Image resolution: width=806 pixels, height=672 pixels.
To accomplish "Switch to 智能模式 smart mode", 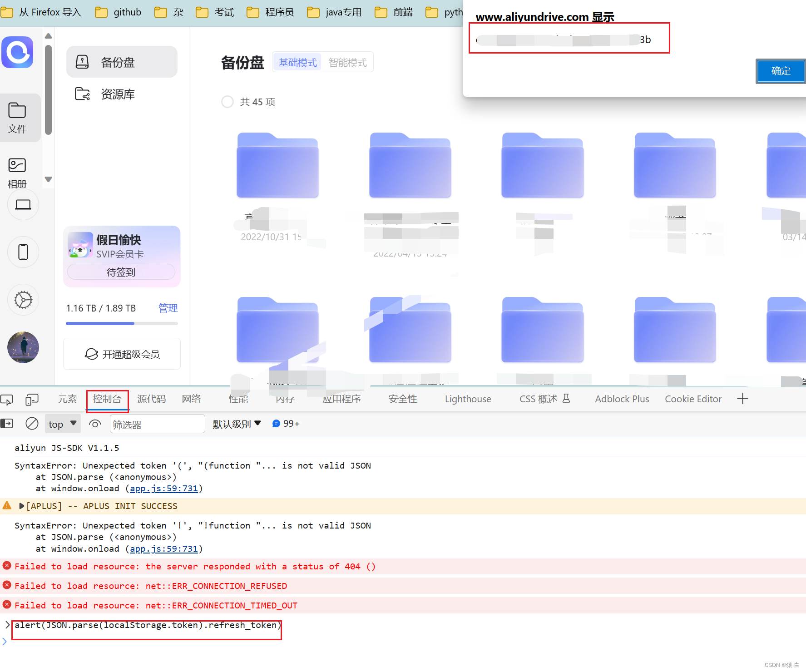I will 347,62.
